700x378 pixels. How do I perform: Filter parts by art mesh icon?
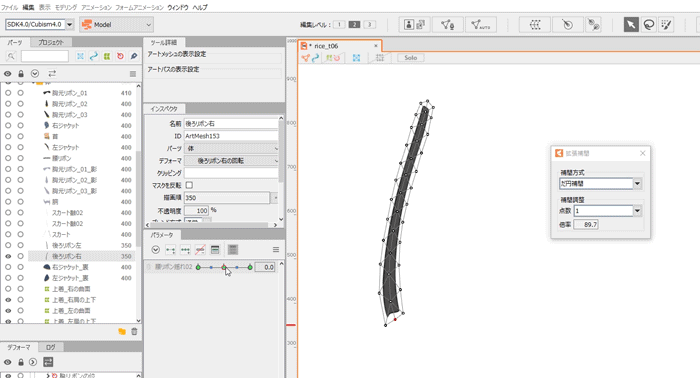coord(80,56)
